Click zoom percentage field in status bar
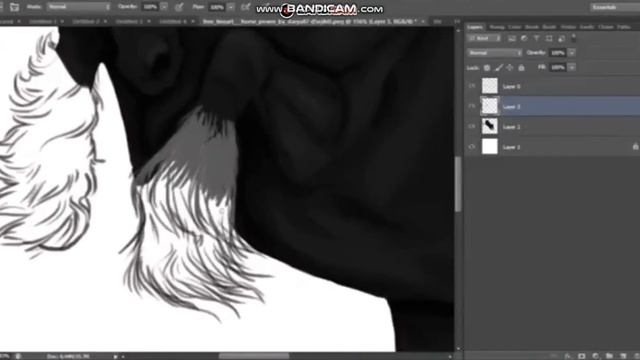 tap(5, 356)
